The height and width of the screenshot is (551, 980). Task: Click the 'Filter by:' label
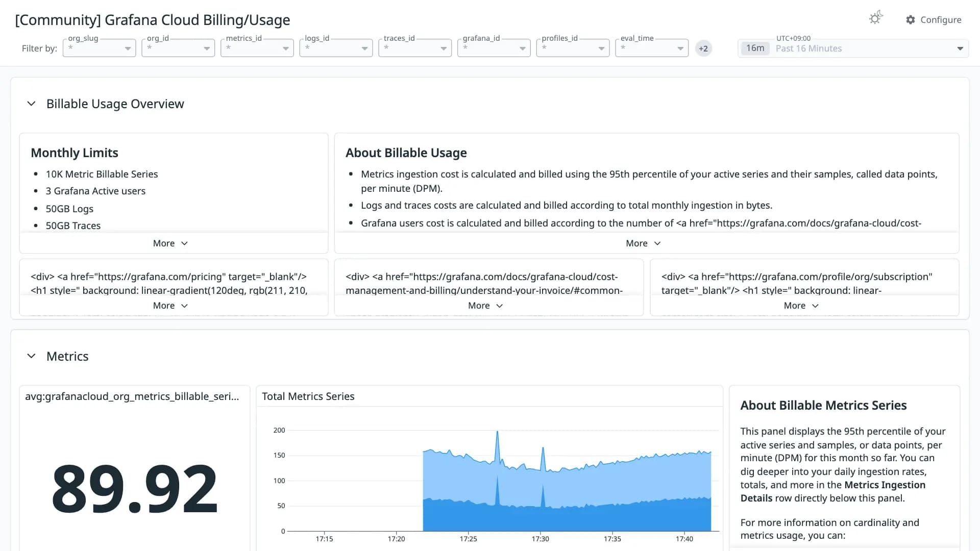(x=39, y=48)
